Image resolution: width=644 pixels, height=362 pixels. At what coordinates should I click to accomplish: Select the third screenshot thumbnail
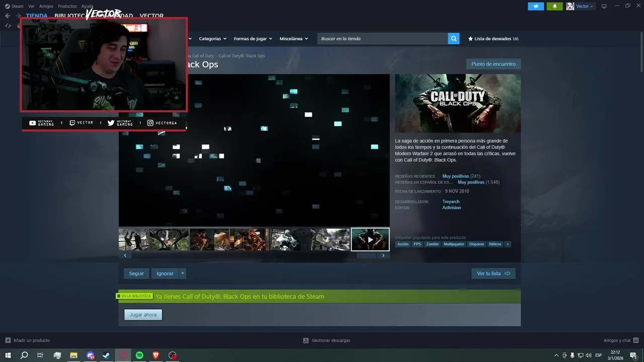coord(209,239)
